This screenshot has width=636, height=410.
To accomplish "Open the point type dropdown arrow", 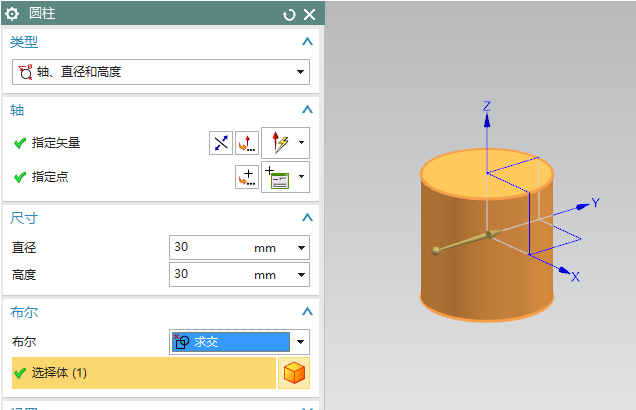I will [301, 177].
